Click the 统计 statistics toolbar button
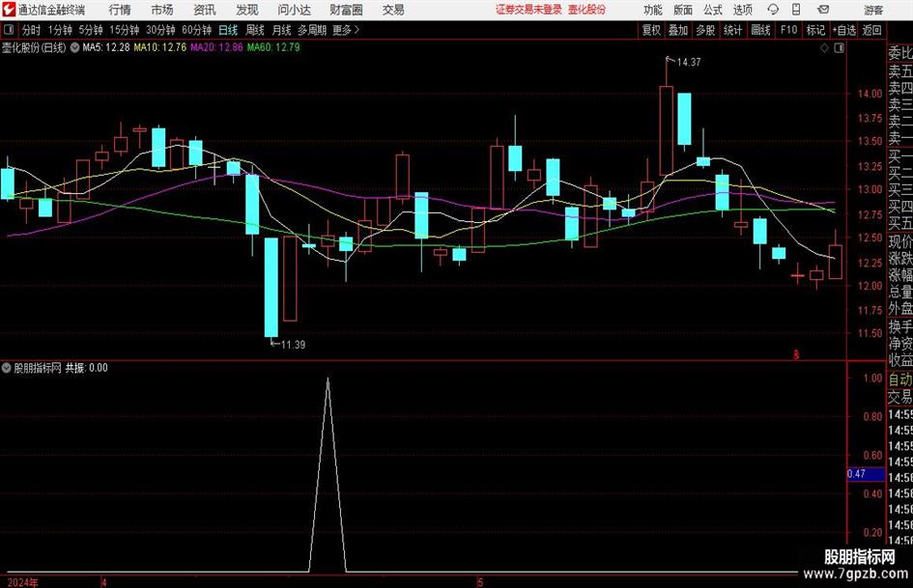Screen dimensions: 913x588 tap(732, 30)
